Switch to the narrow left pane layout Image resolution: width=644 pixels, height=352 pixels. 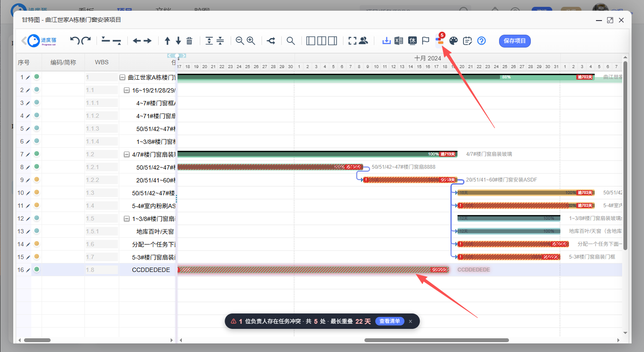click(311, 41)
